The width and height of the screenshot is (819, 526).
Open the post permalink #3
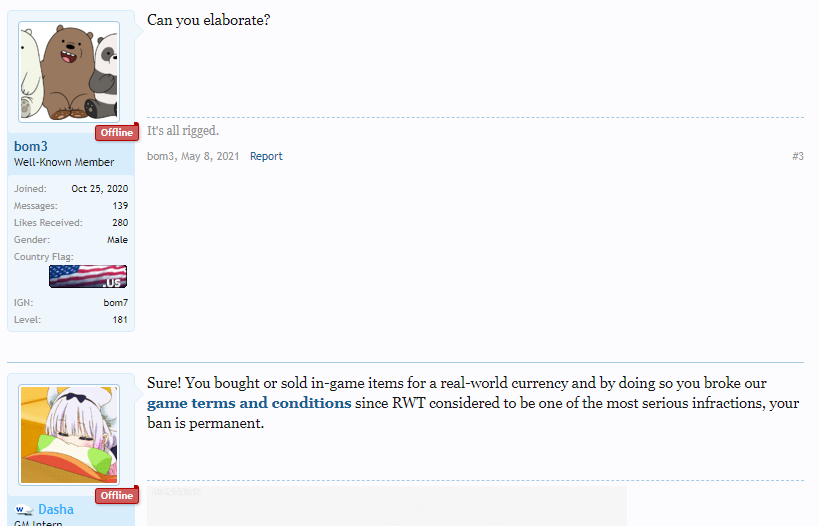click(x=797, y=156)
